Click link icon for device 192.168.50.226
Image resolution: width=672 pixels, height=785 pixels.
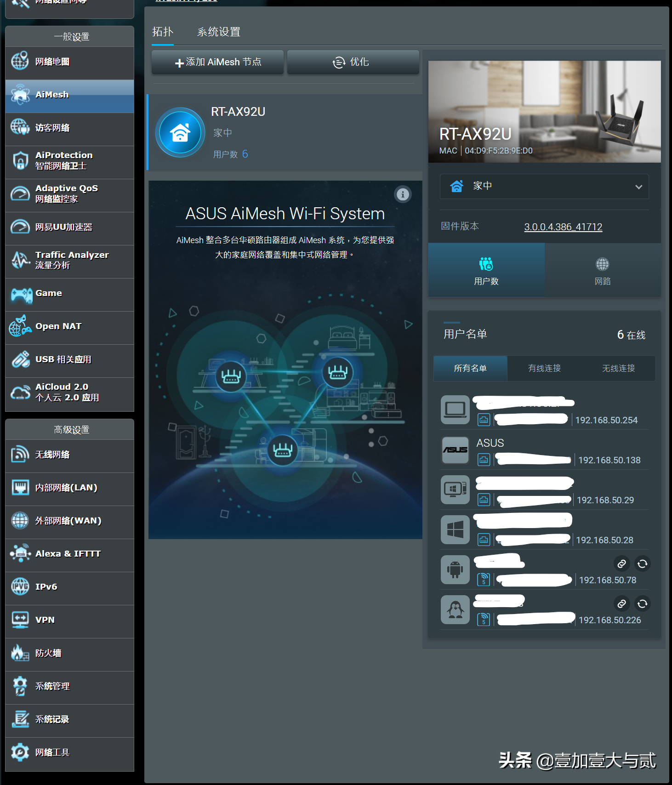(x=621, y=603)
